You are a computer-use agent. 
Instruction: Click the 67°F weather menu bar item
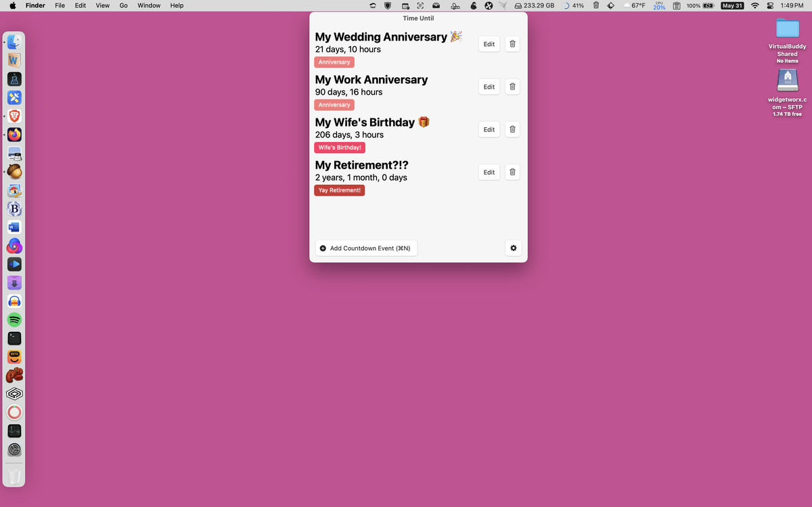tap(634, 5)
